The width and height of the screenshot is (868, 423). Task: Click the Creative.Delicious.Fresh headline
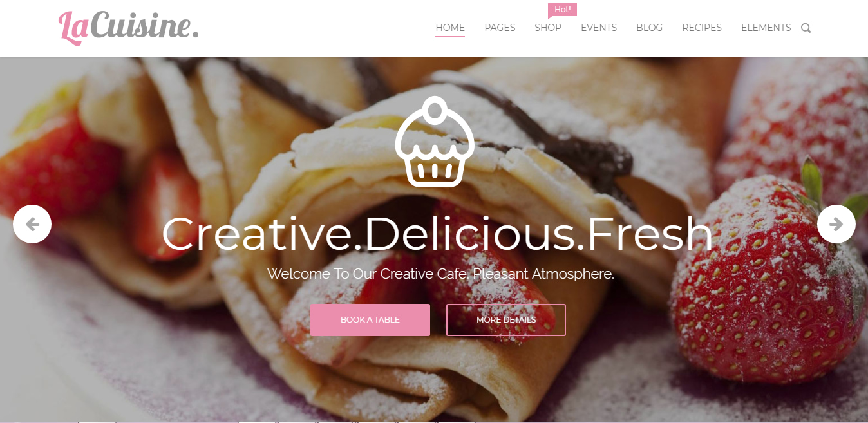pos(437,233)
